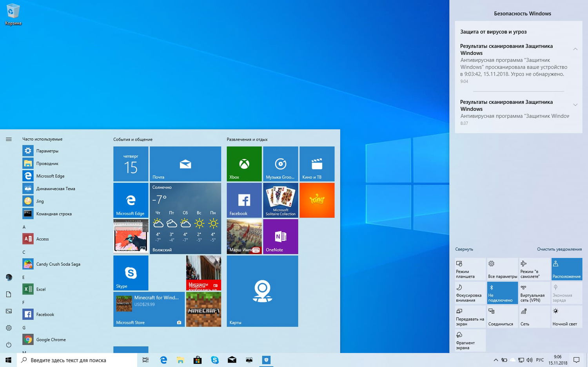Viewport: 588px width, 367px height.
Task: Disable the Bluetooth 'Не подключено' tile
Action: [x=502, y=293]
